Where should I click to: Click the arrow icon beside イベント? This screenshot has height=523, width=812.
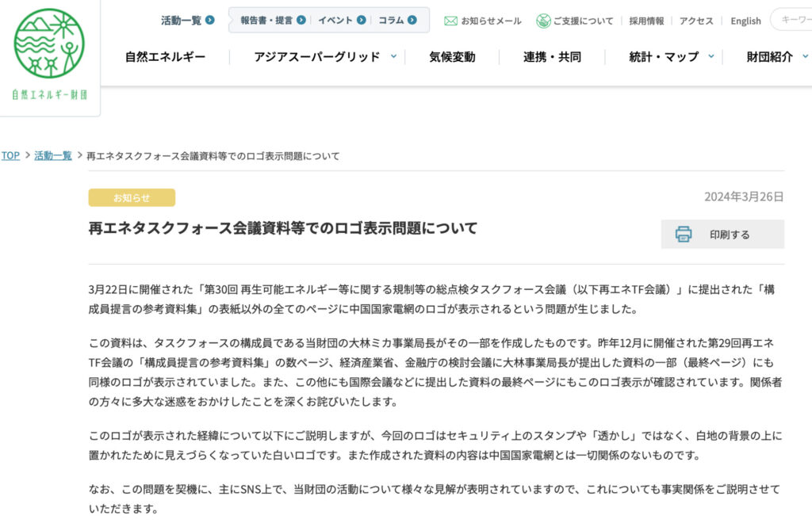point(362,20)
